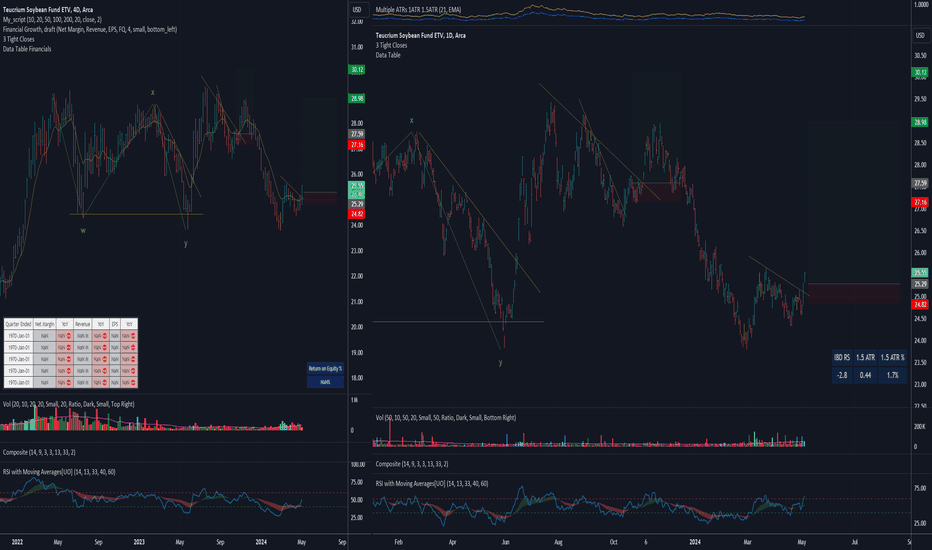Click the IBD RS table cell
The image size is (932, 550).
click(842, 357)
